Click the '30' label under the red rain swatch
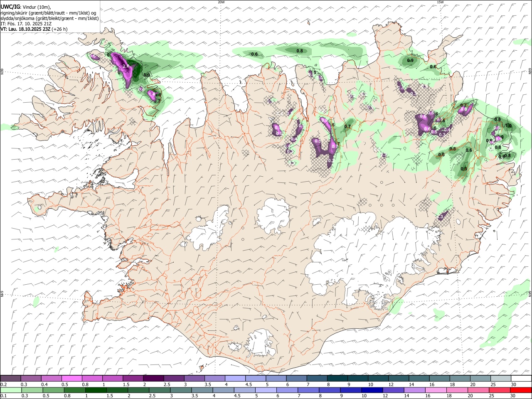 [x=512, y=396]
